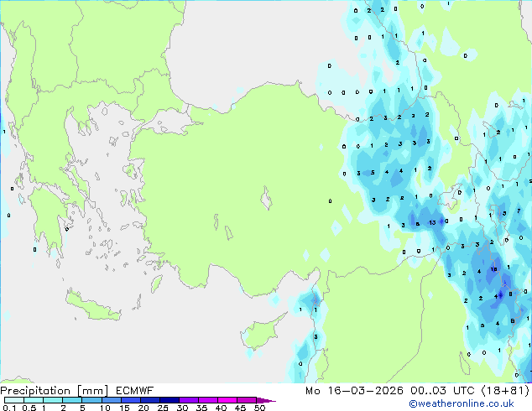
Task: Click the 50 legend scale label
Action: click(259, 408)
